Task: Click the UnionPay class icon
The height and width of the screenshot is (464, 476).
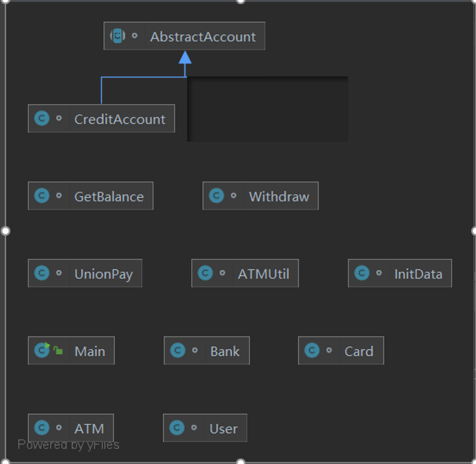Action: point(42,274)
